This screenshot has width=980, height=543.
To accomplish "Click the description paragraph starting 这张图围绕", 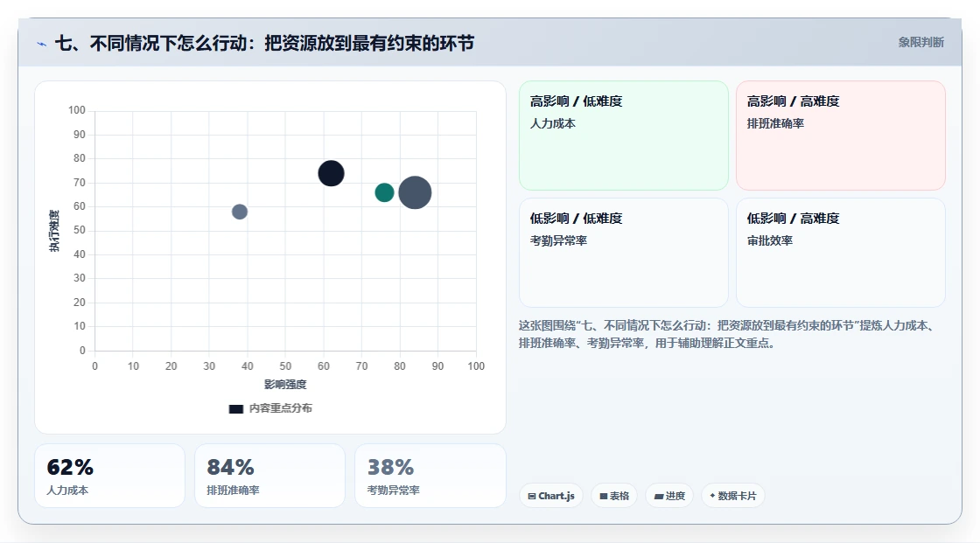I will point(727,334).
